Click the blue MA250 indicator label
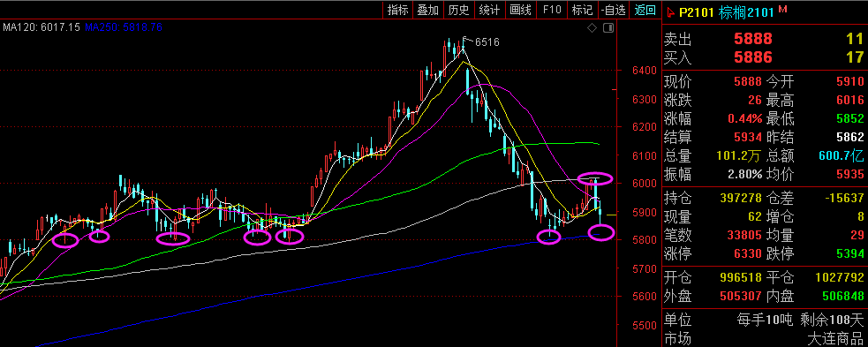The image size is (868, 347). (x=124, y=26)
